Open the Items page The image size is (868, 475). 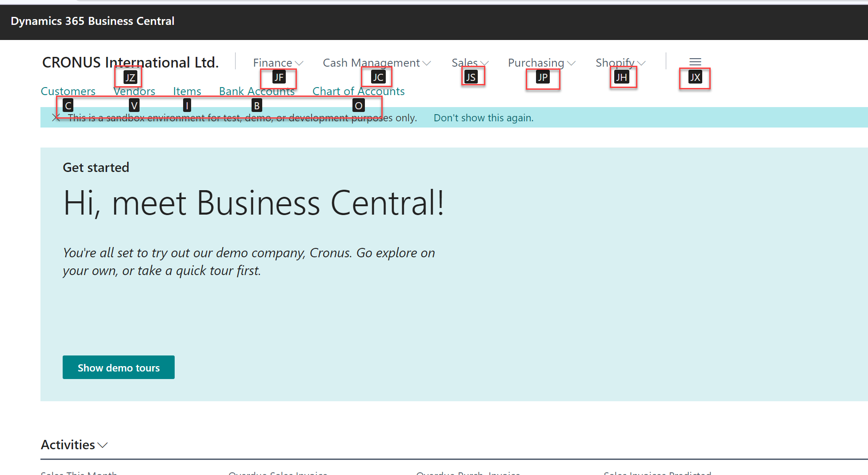[187, 91]
